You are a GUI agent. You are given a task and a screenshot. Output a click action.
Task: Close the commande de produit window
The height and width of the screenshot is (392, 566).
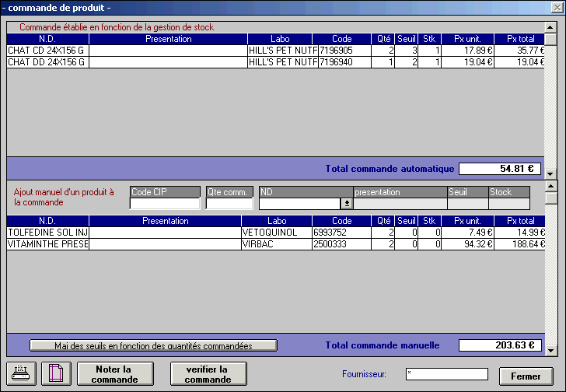pos(557,7)
